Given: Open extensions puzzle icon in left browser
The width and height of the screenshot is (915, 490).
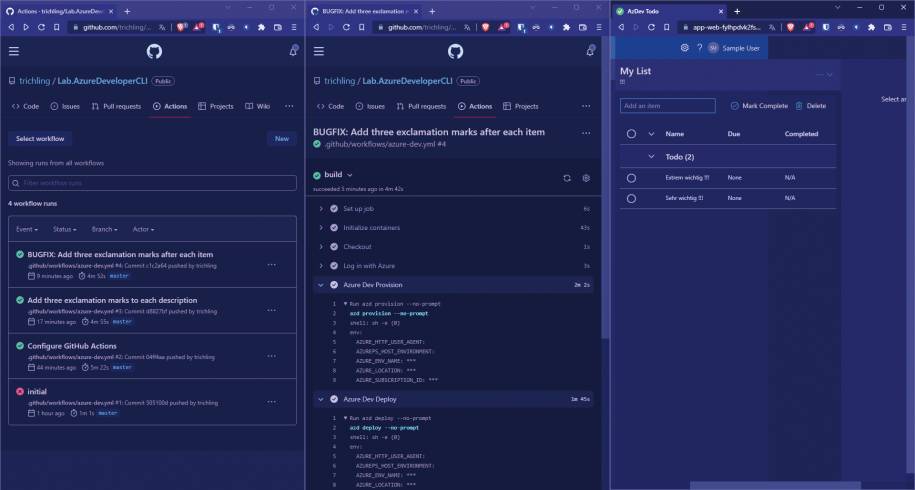Looking at the screenshot, I should click(x=261, y=27).
